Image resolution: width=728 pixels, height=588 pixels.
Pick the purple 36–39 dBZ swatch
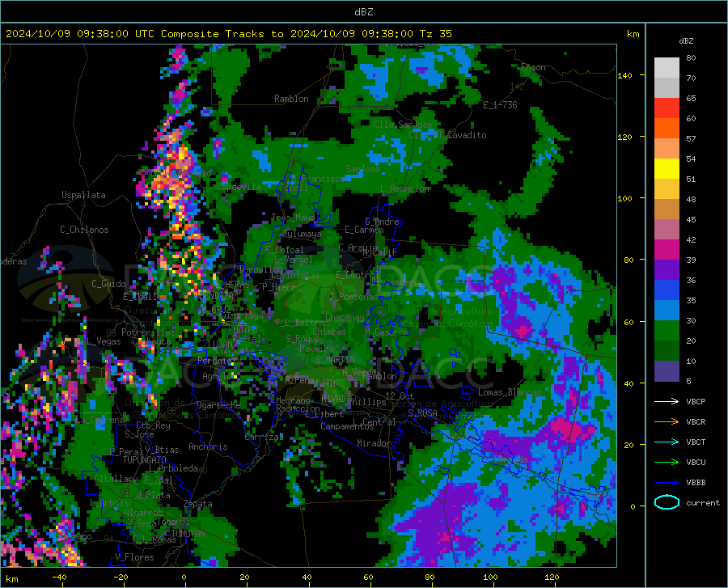pyautogui.click(x=667, y=270)
